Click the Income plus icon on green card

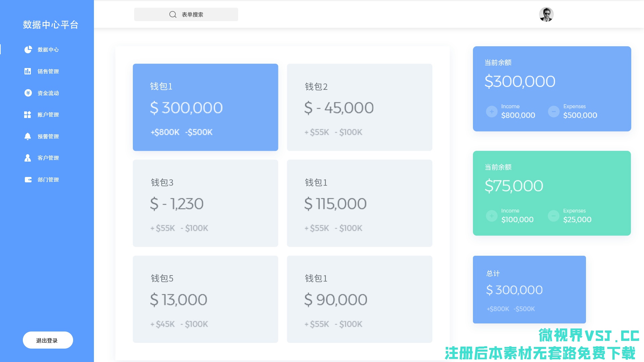(x=492, y=216)
